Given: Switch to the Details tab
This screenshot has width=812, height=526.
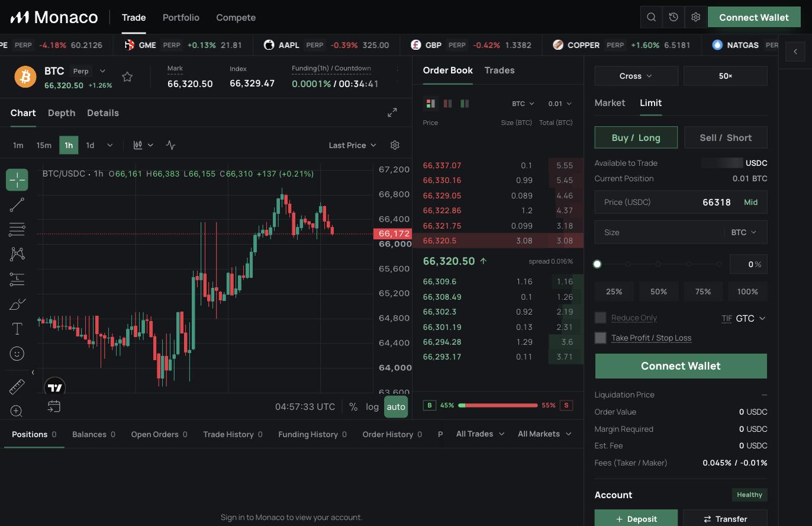Looking at the screenshot, I should click(x=103, y=113).
